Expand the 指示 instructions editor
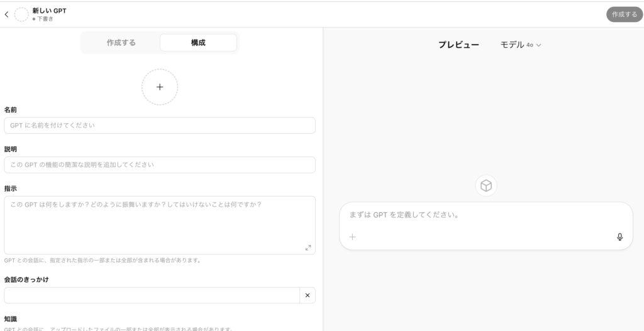This screenshot has height=331, width=644. (308, 247)
